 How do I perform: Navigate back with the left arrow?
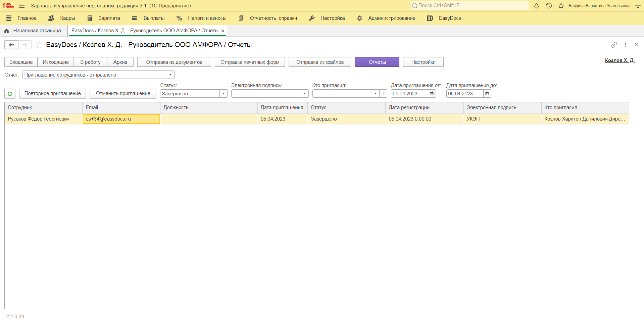pyautogui.click(x=11, y=45)
